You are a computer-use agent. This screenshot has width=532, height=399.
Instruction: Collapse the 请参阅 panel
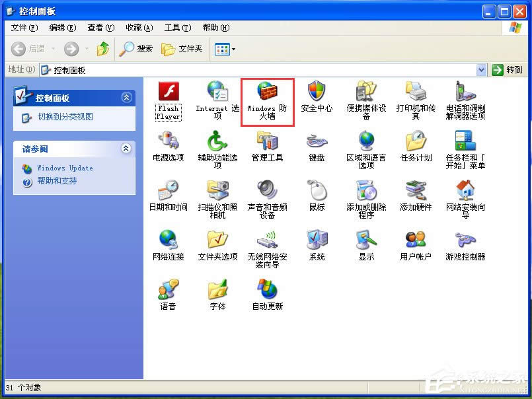click(126, 149)
